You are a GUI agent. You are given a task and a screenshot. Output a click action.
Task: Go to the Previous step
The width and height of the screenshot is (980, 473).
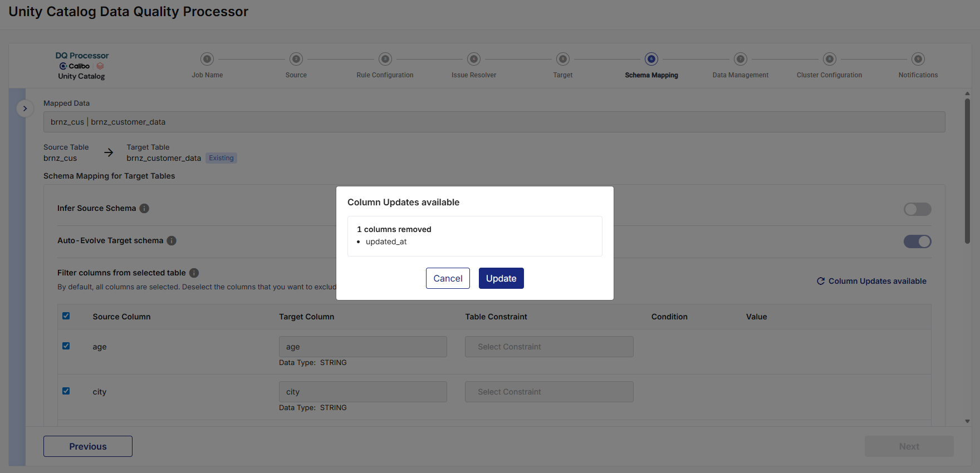tap(88, 446)
